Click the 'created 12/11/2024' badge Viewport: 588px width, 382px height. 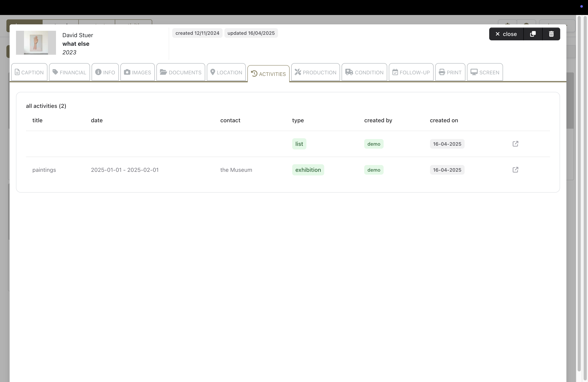(197, 33)
